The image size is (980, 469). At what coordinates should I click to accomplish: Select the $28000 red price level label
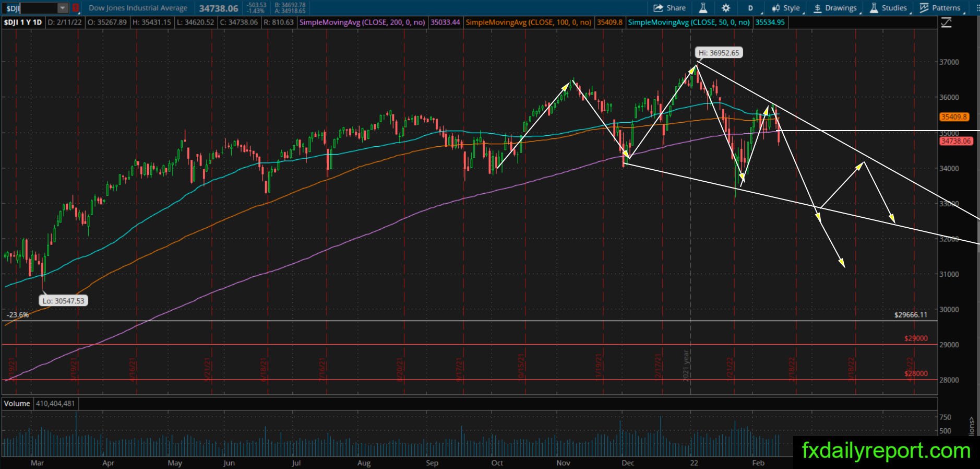916,373
